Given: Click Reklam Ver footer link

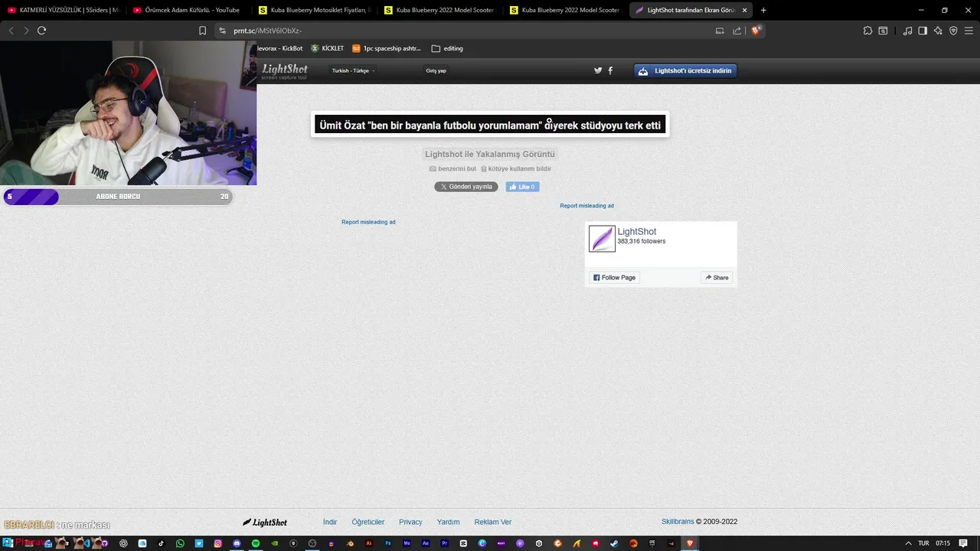Looking at the screenshot, I should pyautogui.click(x=493, y=522).
